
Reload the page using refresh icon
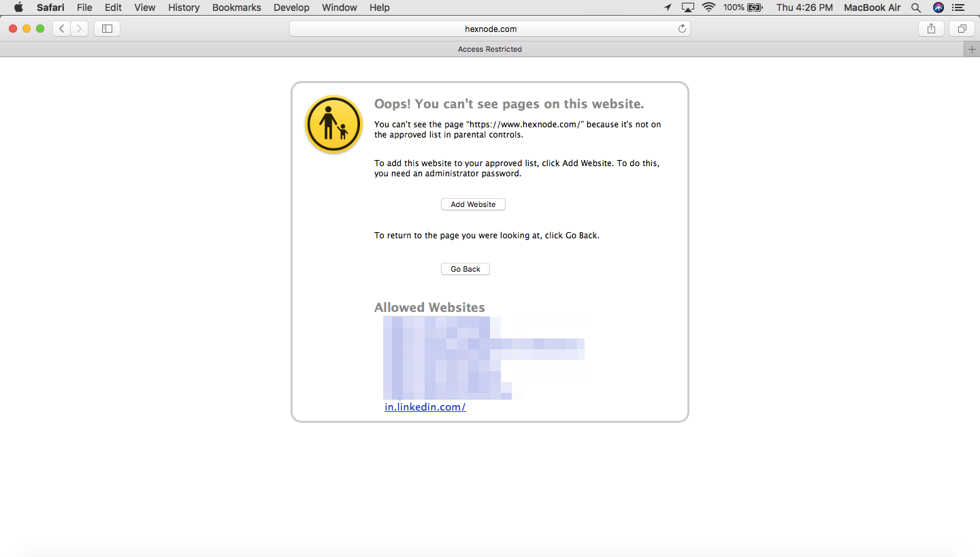pos(682,29)
